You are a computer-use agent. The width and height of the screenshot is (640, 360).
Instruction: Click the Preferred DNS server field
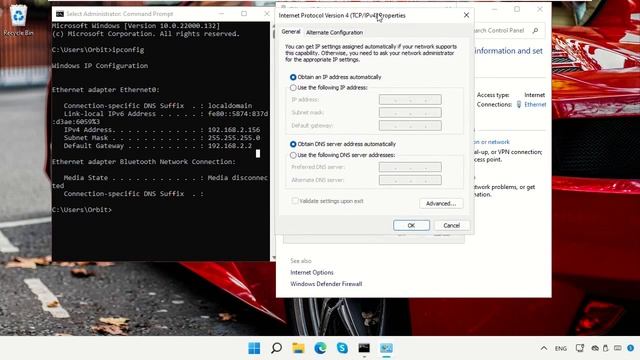pyautogui.click(x=410, y=167)
